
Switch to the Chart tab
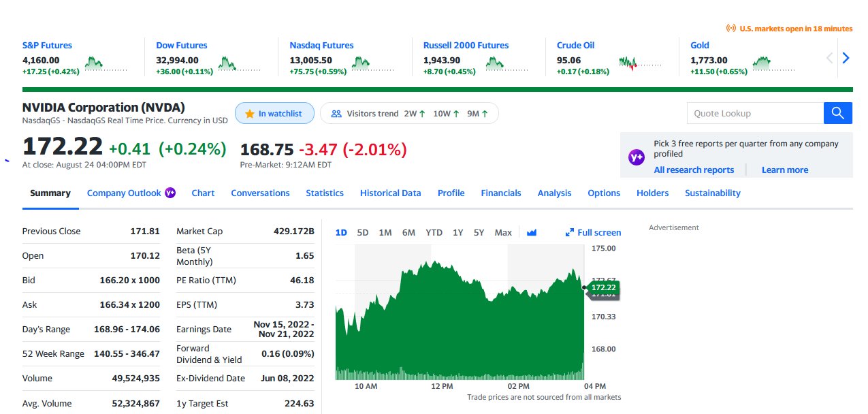point(203,193)
